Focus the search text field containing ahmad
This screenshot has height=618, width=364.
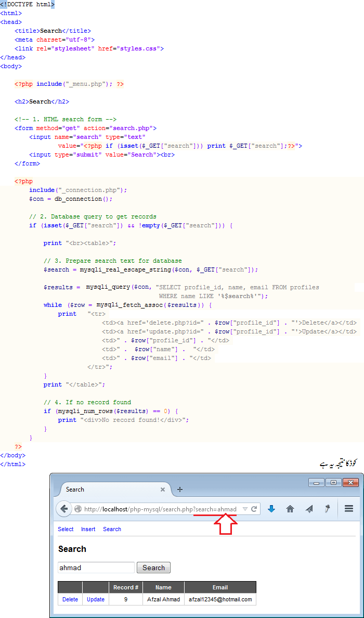[x=96, y=568]
